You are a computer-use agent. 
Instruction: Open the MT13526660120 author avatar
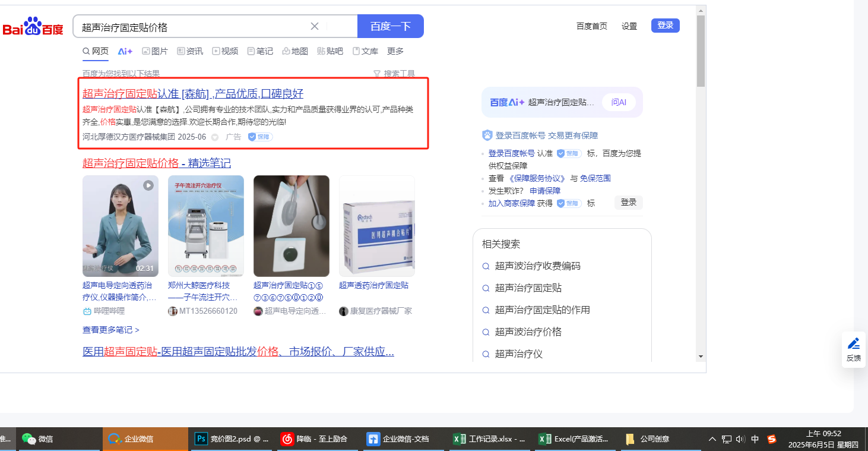(x=173, y=311)
